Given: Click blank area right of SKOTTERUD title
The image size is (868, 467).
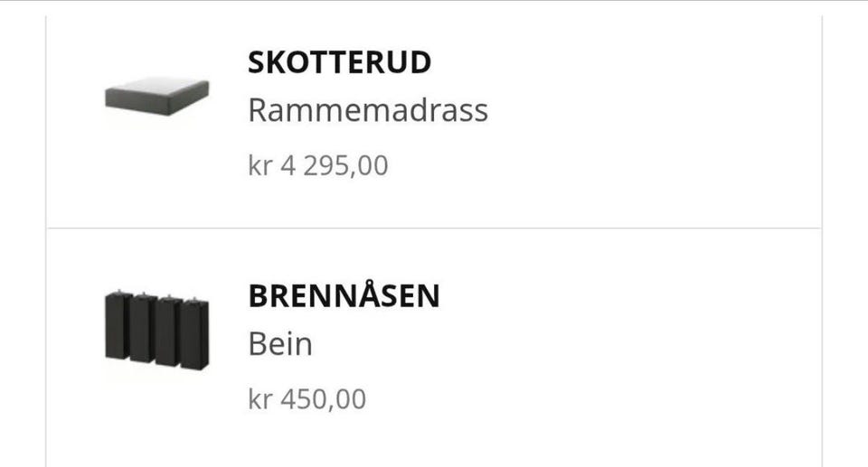Looking at the screenshot, I should click(626, 62).
